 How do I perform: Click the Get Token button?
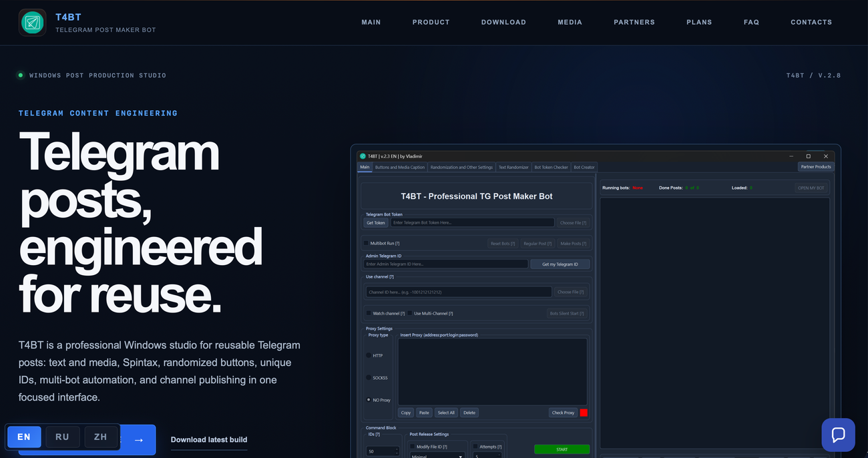pos(376,223)
